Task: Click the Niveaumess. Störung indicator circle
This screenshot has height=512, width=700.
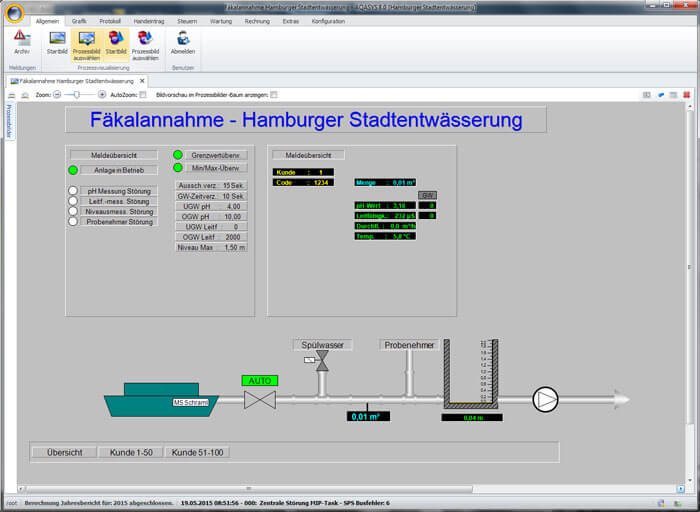Action: (73, 211)
